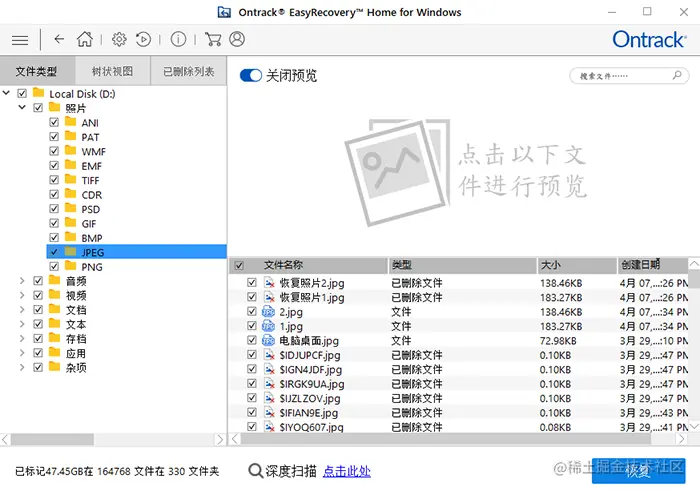700x491 pixels.
Task: Uncheck the select-all checkbox in file list header
Action: pyautogui.click(x=239, y=266)
